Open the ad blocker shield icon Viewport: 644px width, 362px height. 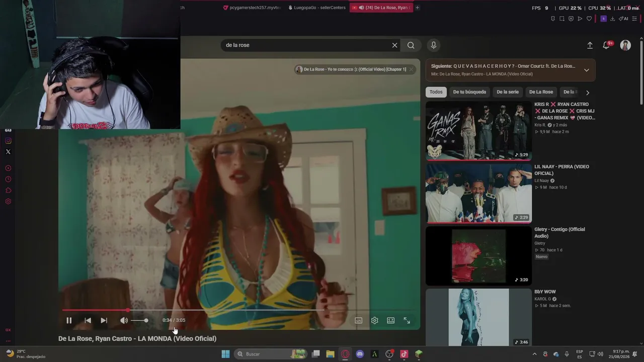(571, 19)
